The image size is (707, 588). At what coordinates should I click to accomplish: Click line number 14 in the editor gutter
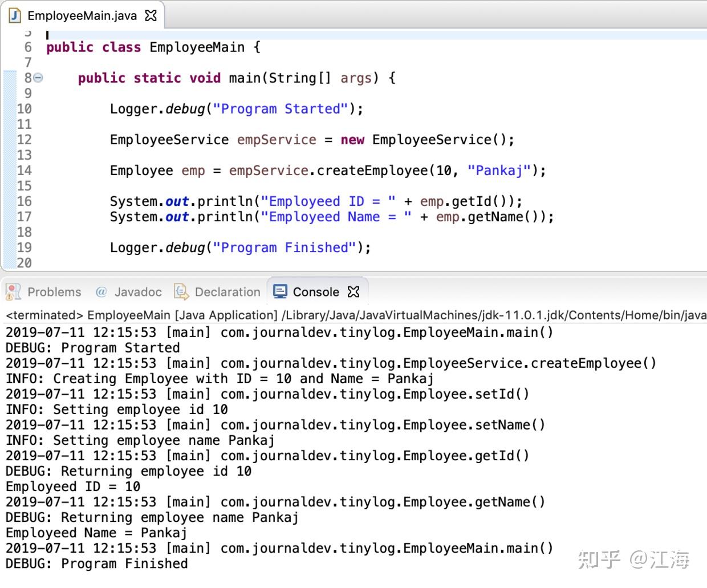pyautogui.click(x=25, y=171)
